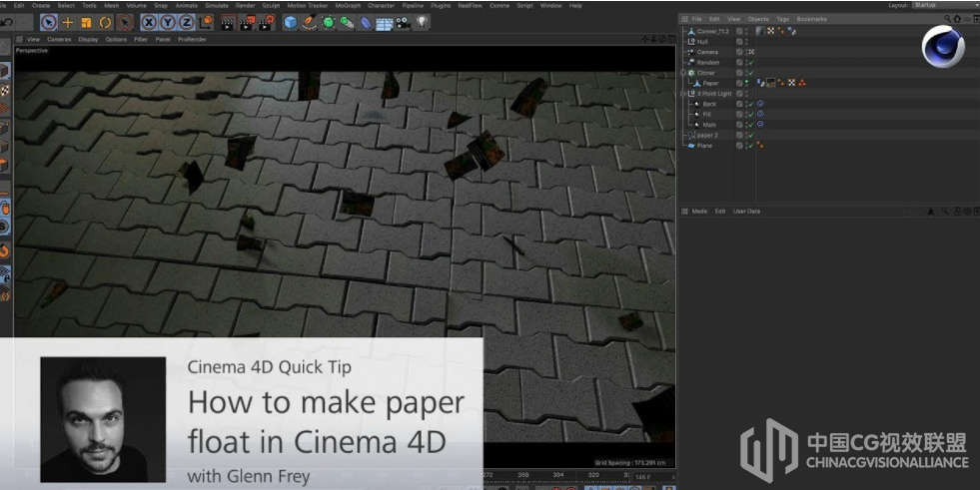Click Render to Picture Viewer icon
Screen dimensions: 980x490
(x=248, y=24)
